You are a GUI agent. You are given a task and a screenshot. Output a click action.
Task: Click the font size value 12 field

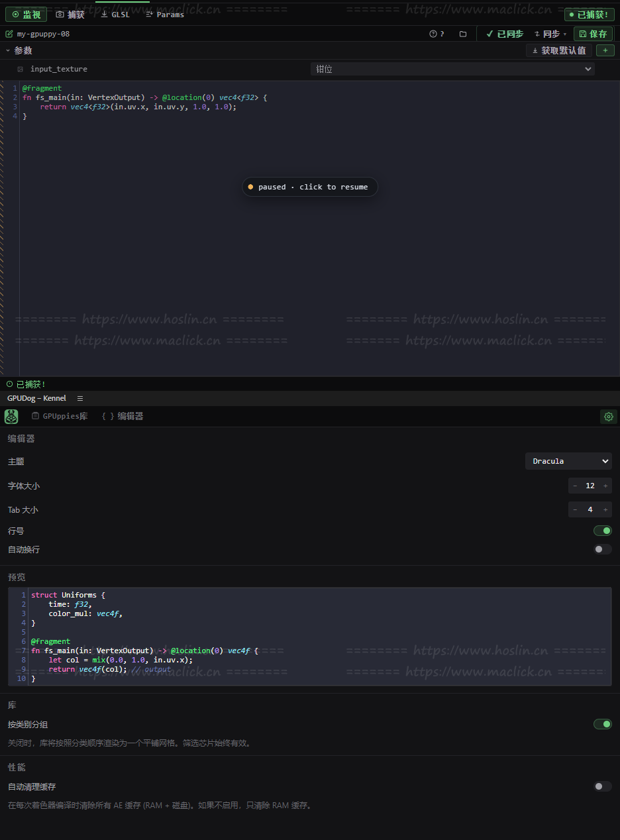point(590,486)
